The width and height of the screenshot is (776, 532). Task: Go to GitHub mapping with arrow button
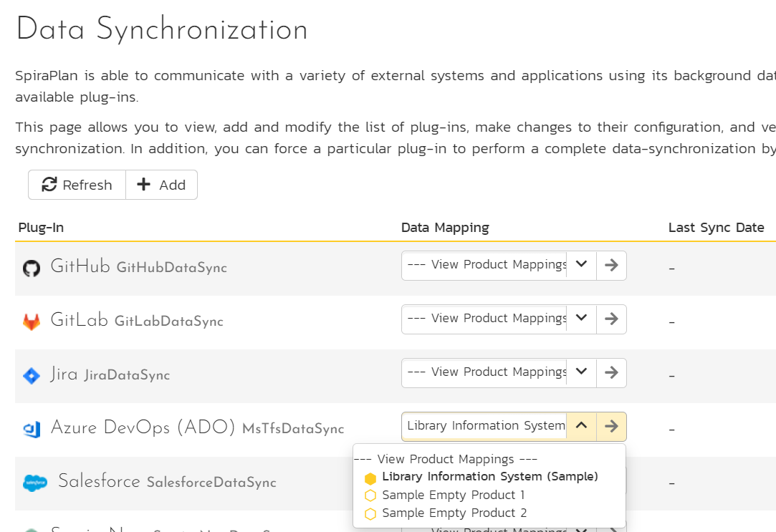click(x=612, y=266)
